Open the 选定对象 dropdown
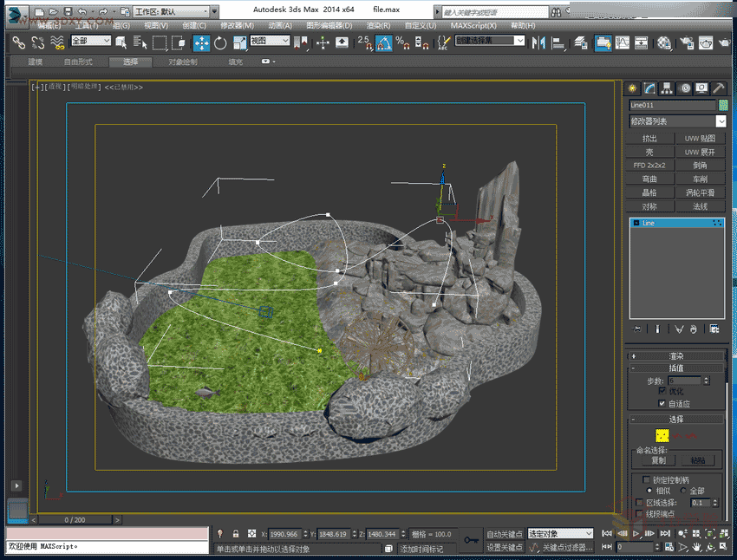The image size is (737, 560). (560, 533)
